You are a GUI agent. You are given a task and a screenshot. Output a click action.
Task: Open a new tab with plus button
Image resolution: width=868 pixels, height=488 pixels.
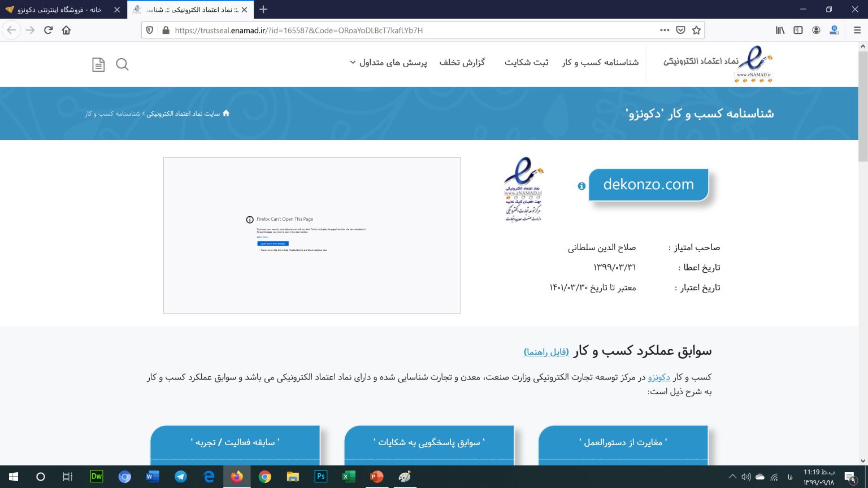point(263,10)
